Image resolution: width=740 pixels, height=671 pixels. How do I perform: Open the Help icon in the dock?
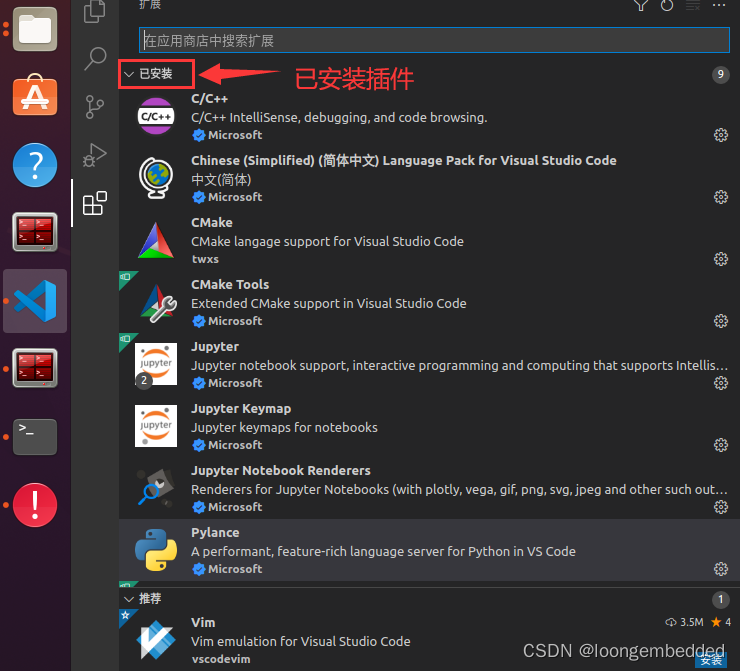35,165
